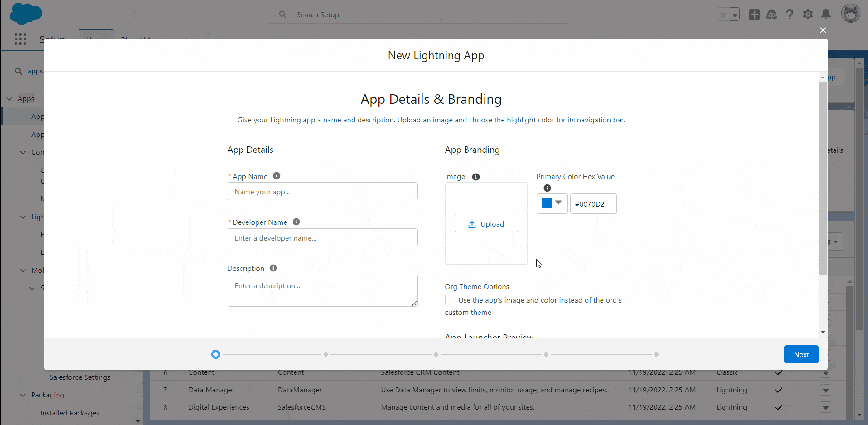Click the SalesforceCMS developer name cell
This screenshot has width=868, height=425.
302,407
